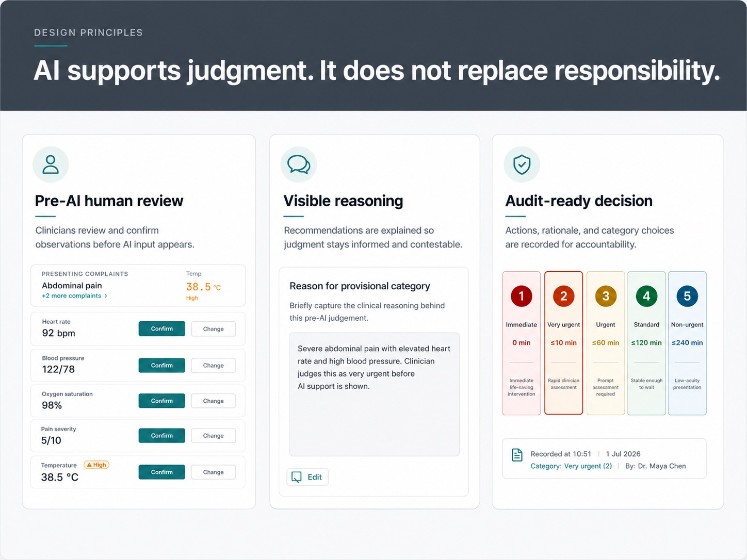This screenshot has width=747, height=560.
Task: Click the orange-red number 2 circle
Action: click(563, 296)
